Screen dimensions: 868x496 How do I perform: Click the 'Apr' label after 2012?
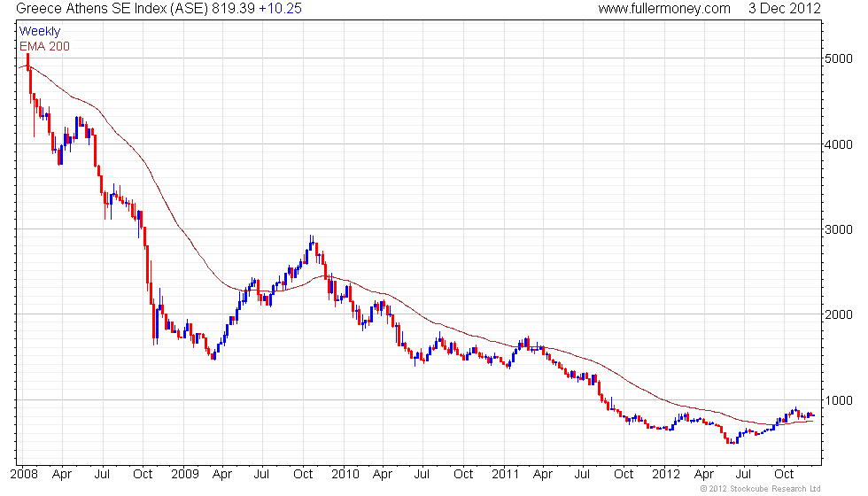(x=703, y=475)
